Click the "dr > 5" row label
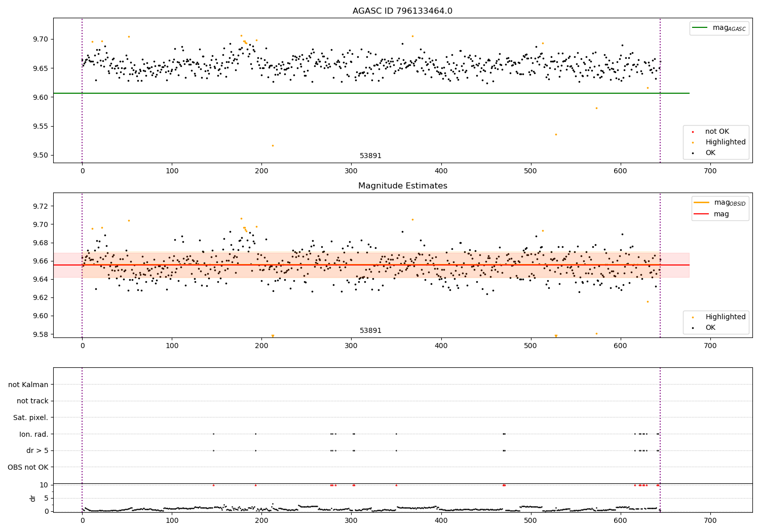760x532 pixels. tap(37, 450)
